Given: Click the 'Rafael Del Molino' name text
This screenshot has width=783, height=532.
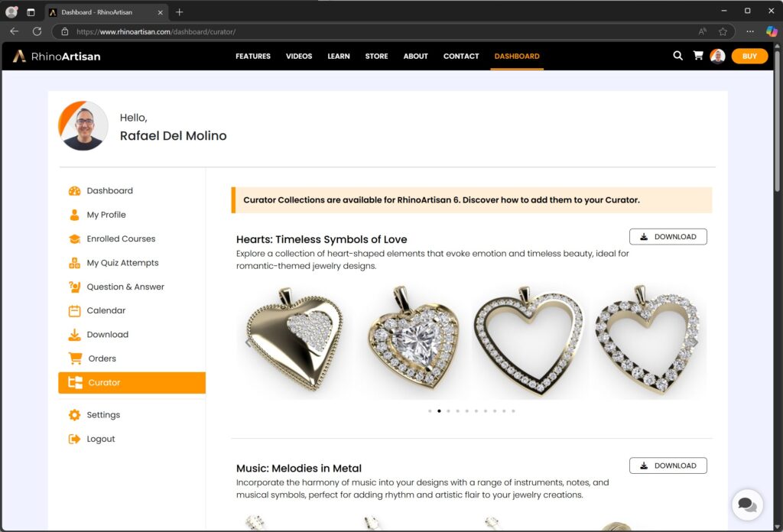Looking at the screenshot, I should pyautogui.click(x=173, y=136).
